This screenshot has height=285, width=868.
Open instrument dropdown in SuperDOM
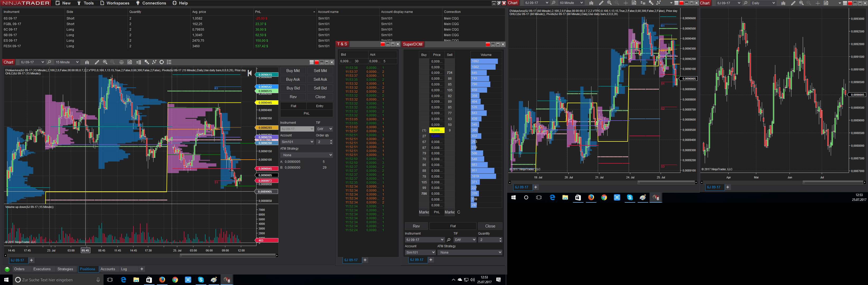tap(425, 240)
